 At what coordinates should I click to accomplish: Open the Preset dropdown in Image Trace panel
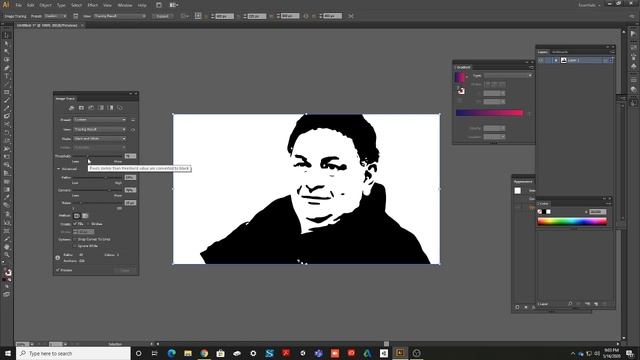(100, 120)
